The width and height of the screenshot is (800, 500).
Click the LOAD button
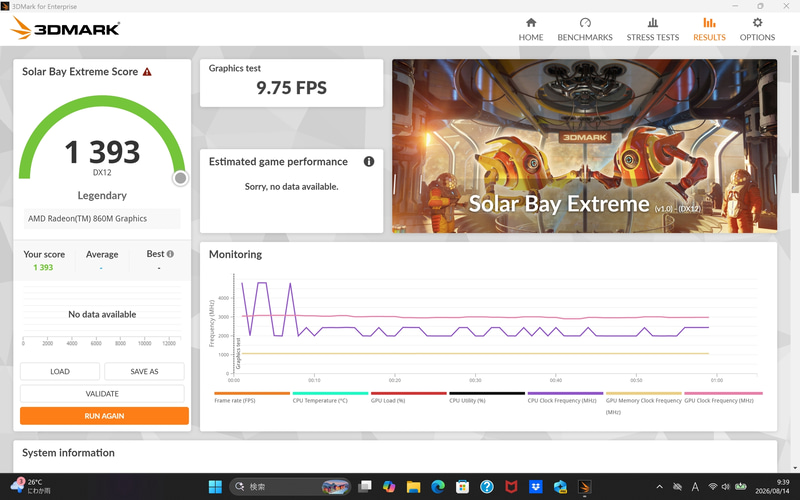point(60,371)
